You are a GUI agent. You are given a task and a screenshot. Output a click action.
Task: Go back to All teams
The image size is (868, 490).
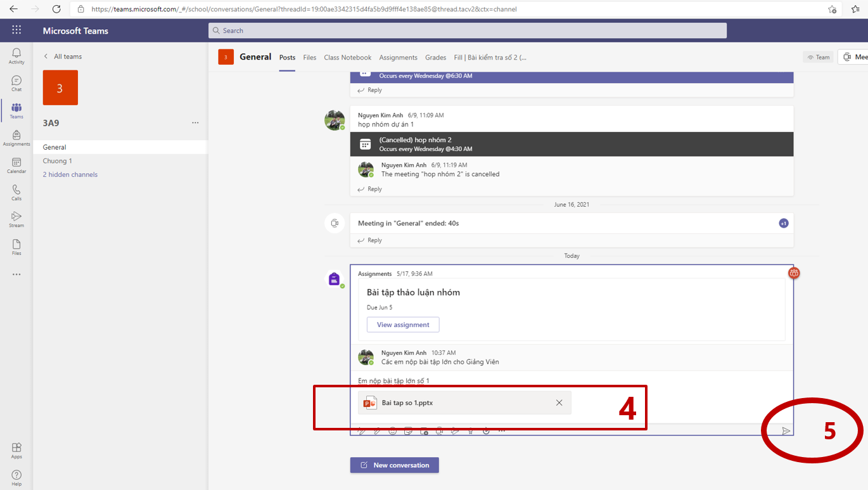click(x=62, y=56)
